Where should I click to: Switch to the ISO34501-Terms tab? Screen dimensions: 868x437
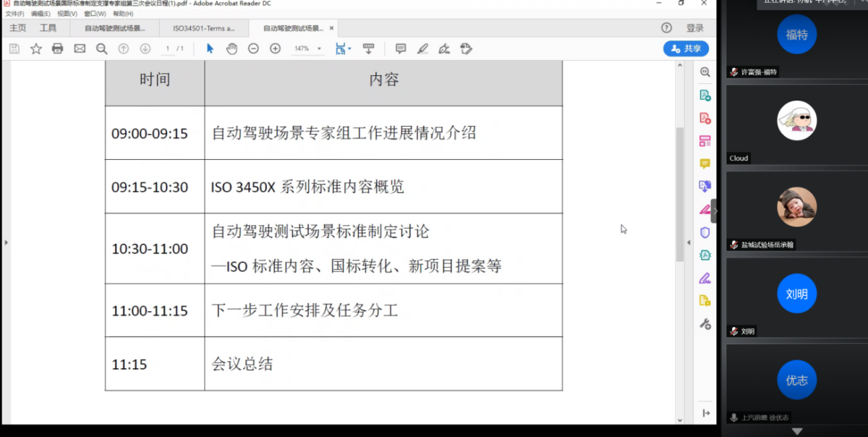pyautogui.click(x=204, y=28)
